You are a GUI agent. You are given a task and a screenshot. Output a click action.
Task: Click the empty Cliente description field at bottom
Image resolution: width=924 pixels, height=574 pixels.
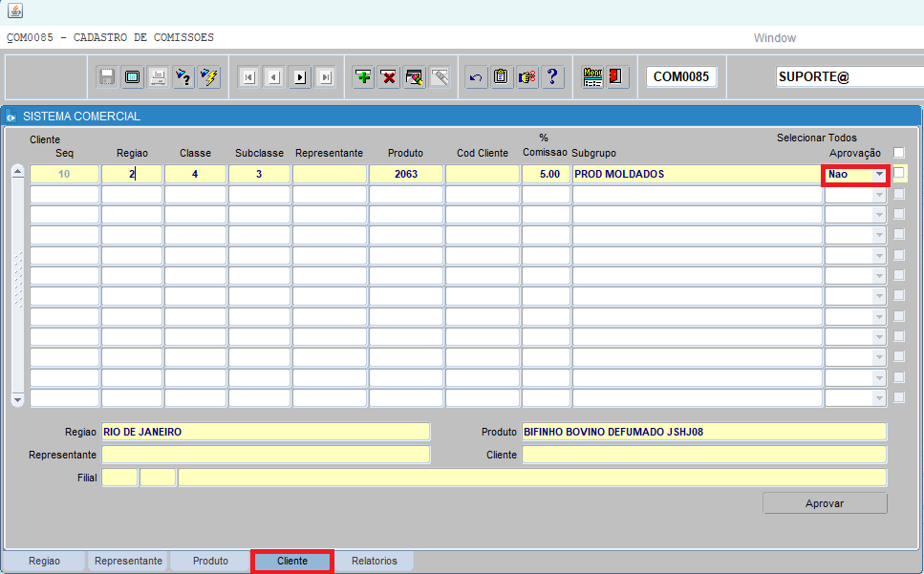tap(704, 455)
